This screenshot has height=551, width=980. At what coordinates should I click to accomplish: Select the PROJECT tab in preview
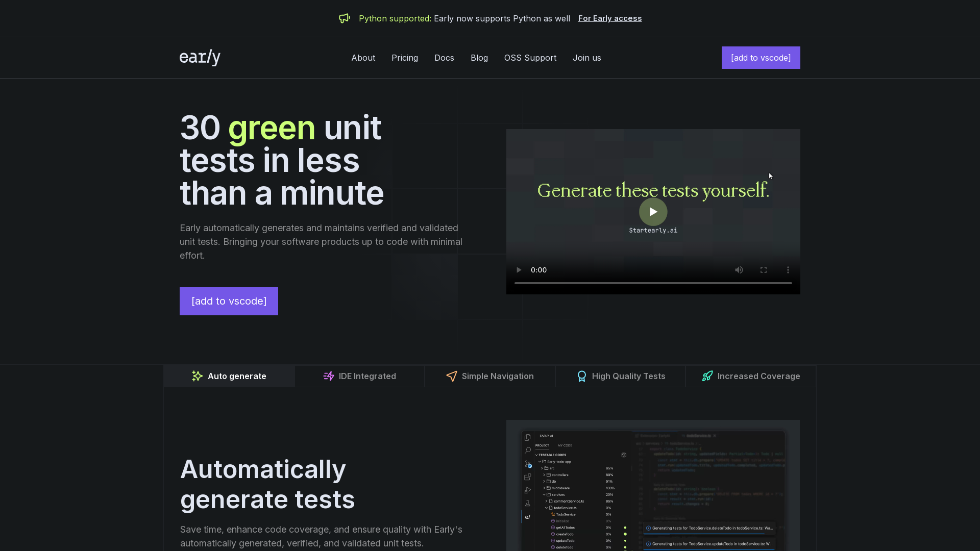pyautogui.click(x=542, y=445)
